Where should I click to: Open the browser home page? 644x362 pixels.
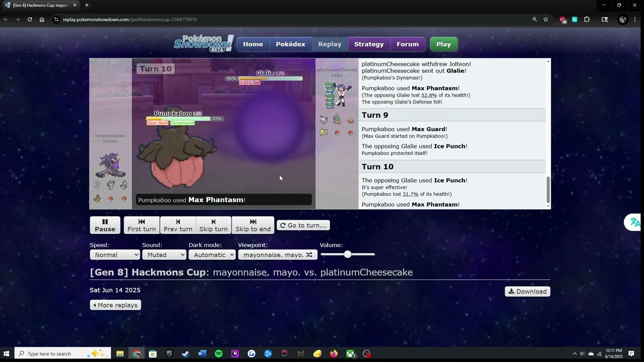(42, 20)
